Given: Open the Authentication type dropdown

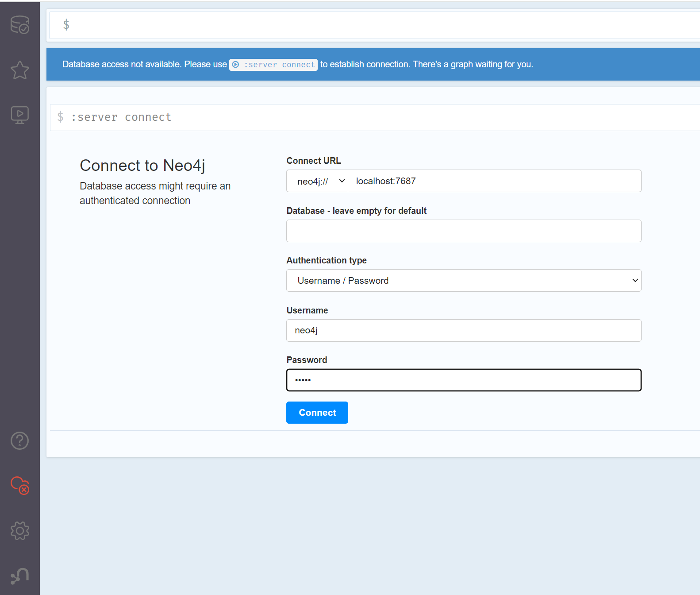Looking at the screenshot, I should coord(464,281).
